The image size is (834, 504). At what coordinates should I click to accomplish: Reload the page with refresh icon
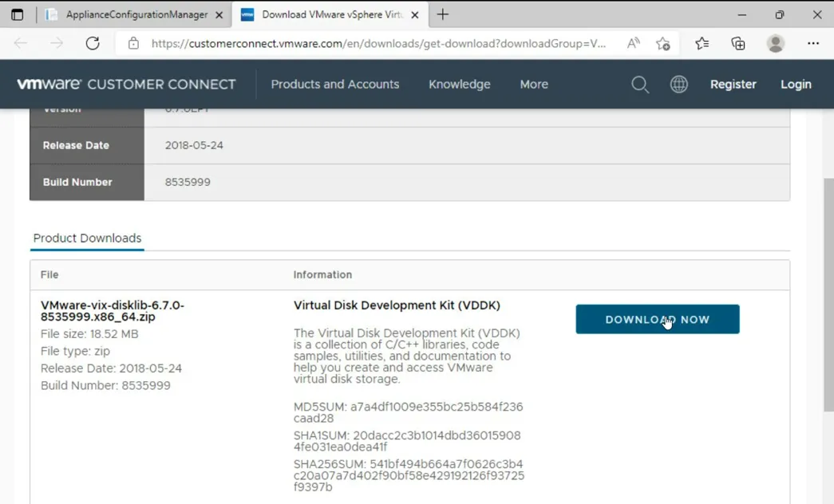[x=93, y=43]
